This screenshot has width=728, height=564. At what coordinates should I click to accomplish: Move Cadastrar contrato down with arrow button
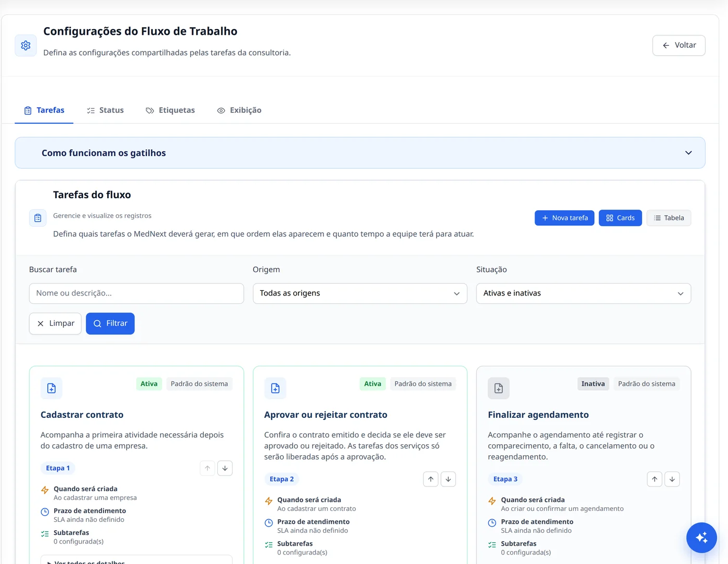[x=225, y=468]
